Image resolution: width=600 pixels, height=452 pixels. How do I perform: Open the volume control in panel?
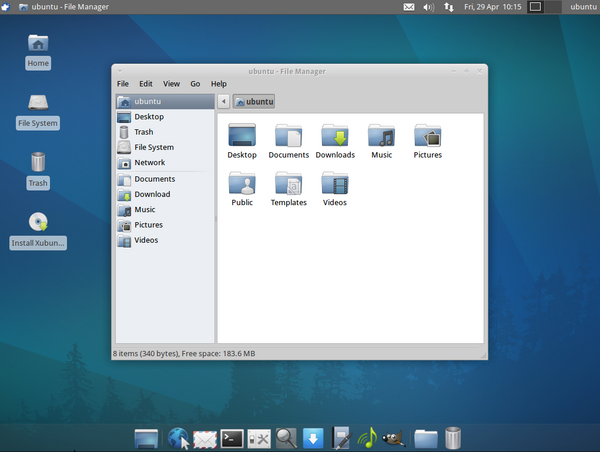[429, 7]
